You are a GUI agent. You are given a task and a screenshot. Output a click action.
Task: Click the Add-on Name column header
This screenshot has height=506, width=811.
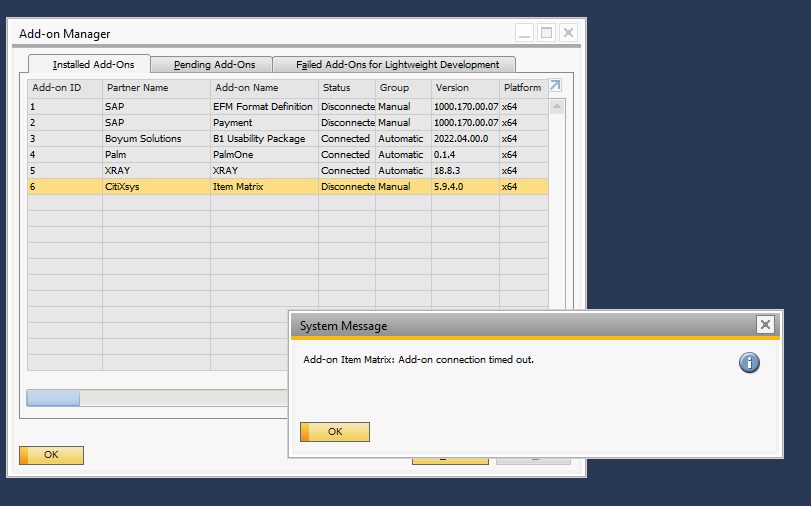tap(264, 87)
